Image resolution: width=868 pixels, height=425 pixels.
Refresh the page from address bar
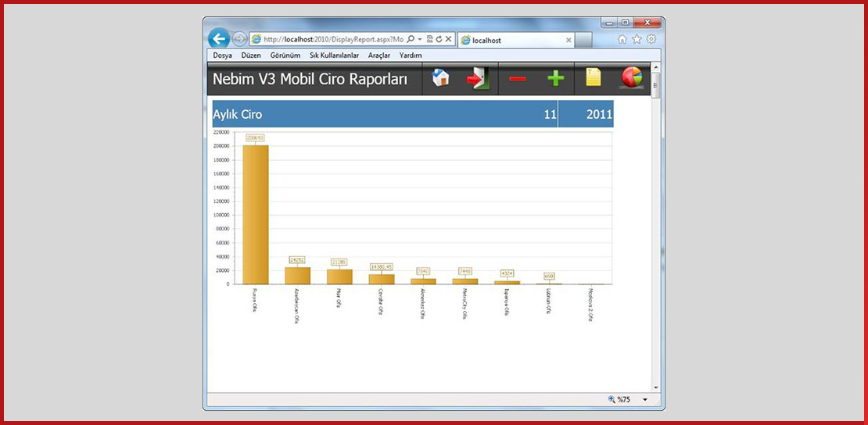coord(439,39)
